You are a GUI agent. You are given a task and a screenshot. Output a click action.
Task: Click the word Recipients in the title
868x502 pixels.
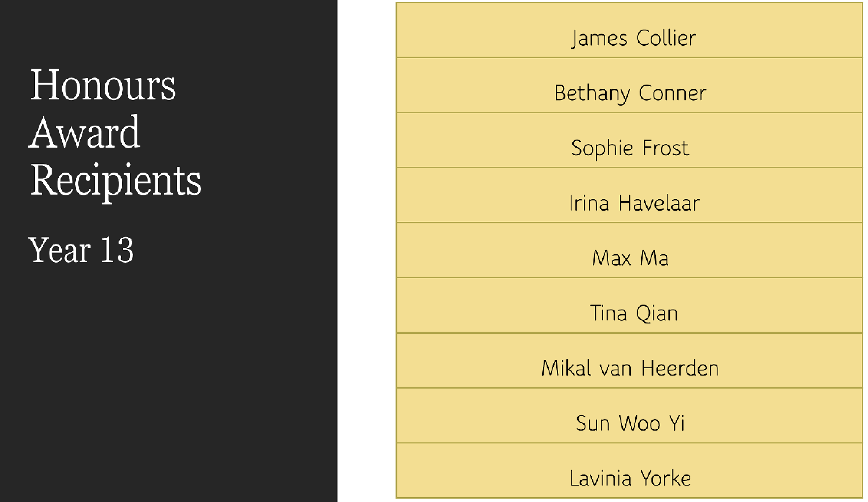pyautogui.click(x=115, y=180)
